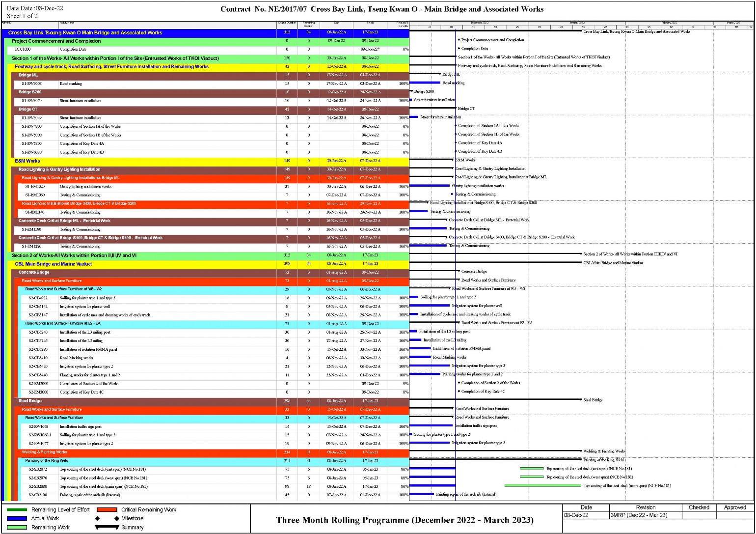The width and height of the screenshot is (756, 534).
Task: Select activity ID S2-SB2080
Action: (38, 486)
